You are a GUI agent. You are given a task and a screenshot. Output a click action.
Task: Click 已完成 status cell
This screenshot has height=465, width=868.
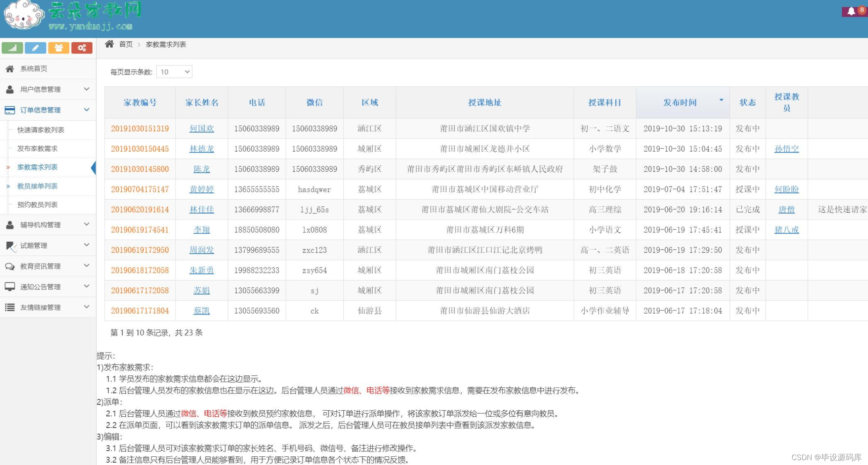(x=747, y=209)
